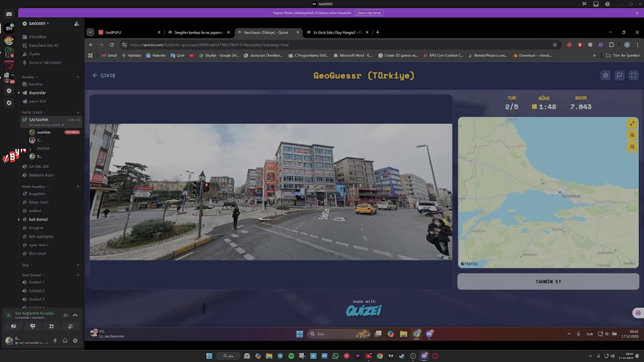Click the street view photo
644x362 pixels.
271,192
